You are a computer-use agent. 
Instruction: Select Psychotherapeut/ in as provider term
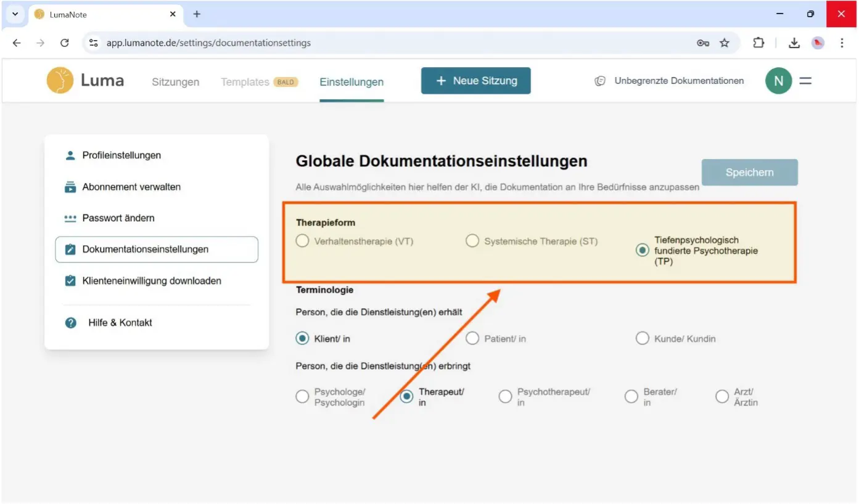[506, 396]
